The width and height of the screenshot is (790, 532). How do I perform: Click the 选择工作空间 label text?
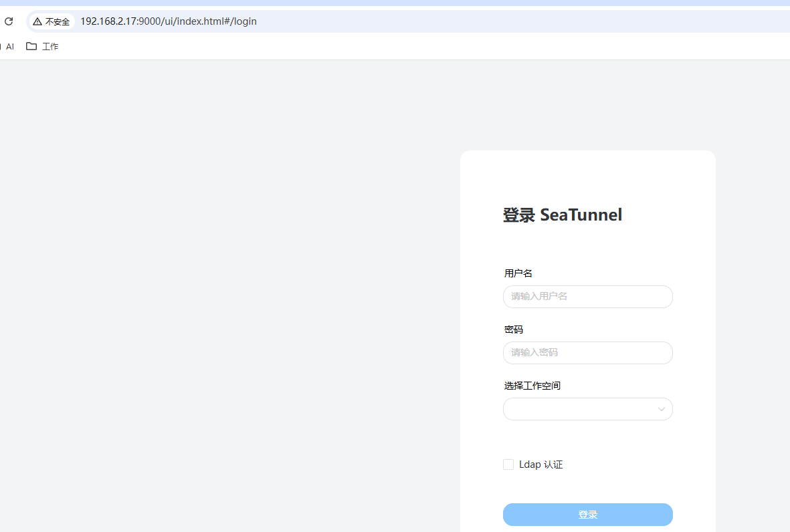[x=532, y=386]
